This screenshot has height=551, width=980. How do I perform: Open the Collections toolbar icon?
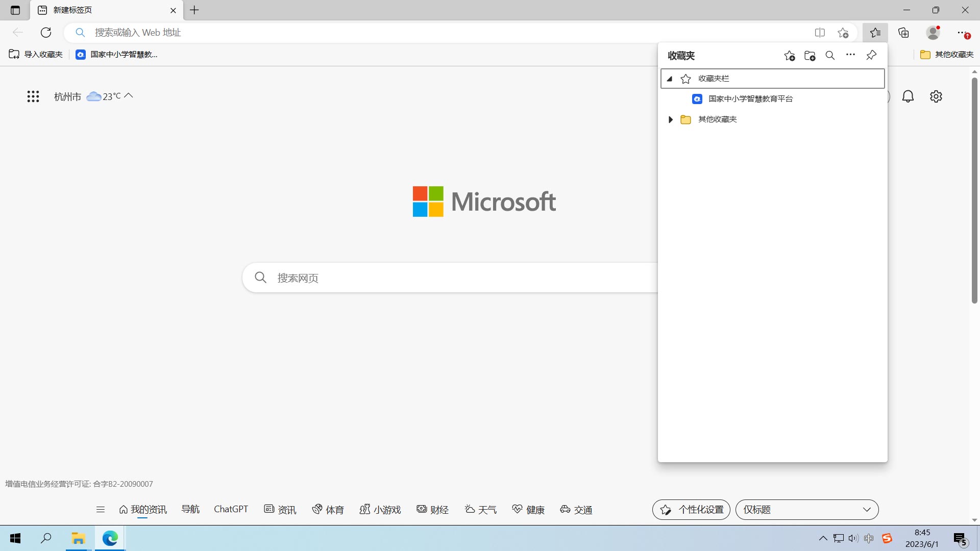tap(904, 33)
